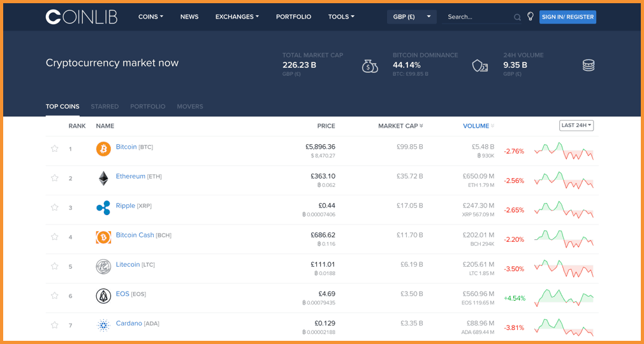Click the 24H volume coins stack icon

[589, 65]
